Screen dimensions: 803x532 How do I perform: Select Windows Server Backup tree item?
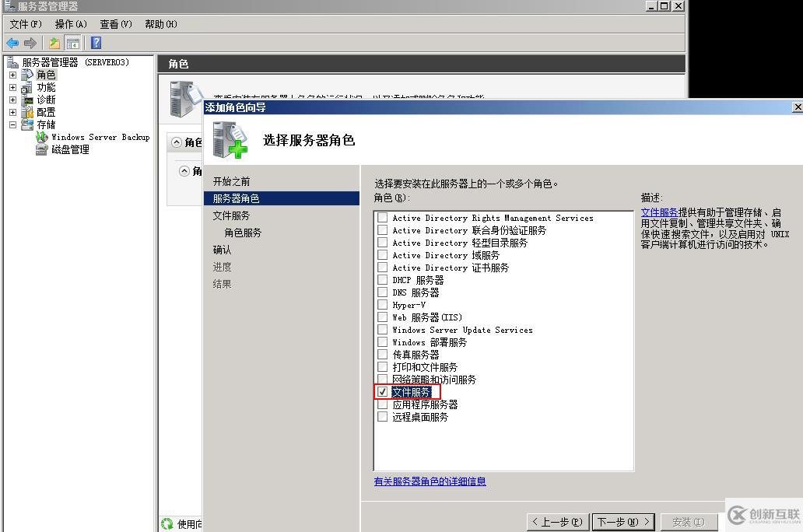coord(100,137)
